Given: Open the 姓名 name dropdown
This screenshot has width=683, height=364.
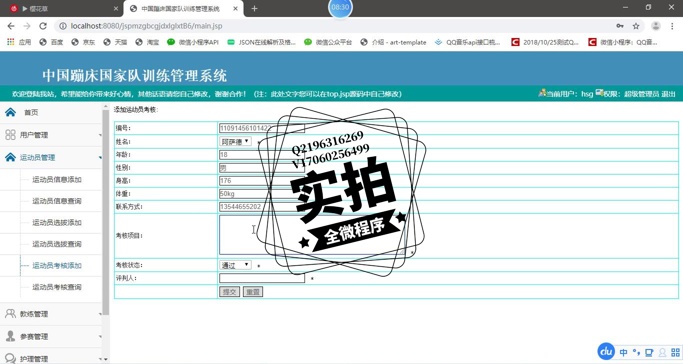Looking at the screenshot, I should [235, 142].
